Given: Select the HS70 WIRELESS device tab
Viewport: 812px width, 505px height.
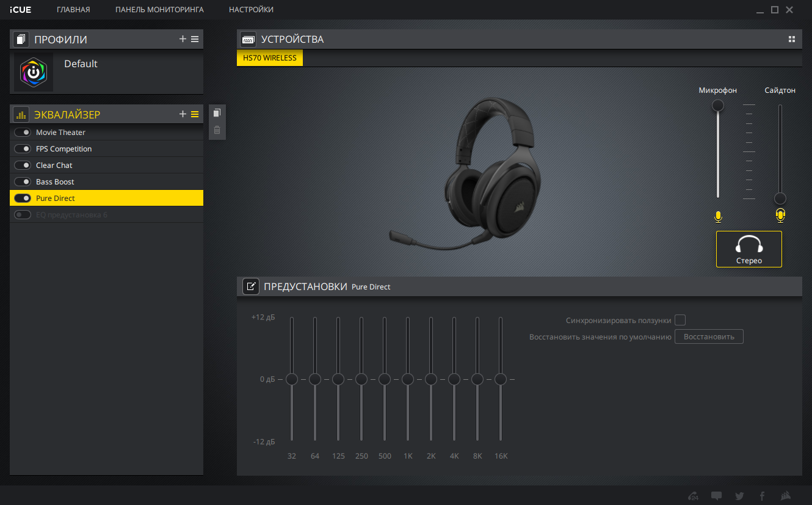Looking at the screenshot, I should click(x=270, y=58).
